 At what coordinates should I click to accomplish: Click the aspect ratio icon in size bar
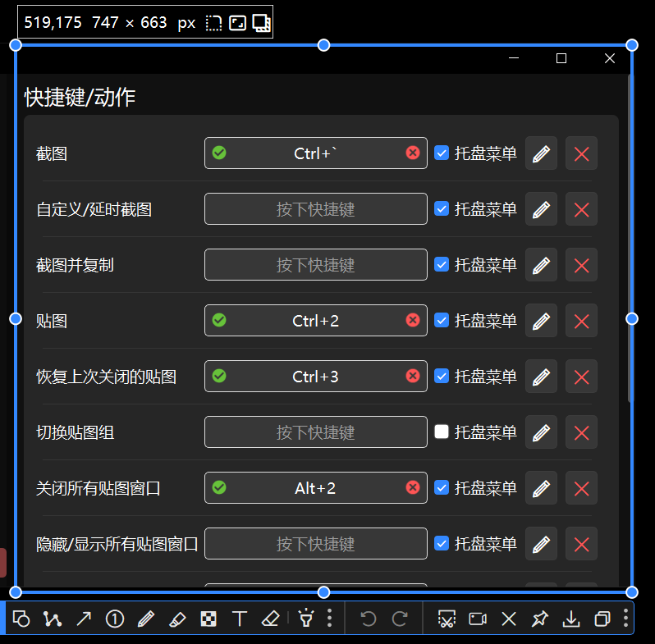pos(238,22)
